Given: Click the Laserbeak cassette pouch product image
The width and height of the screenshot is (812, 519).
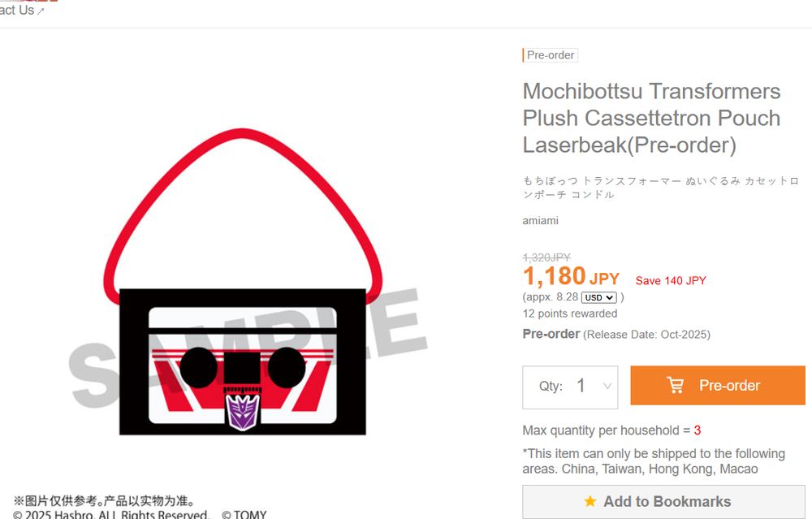Looking at the screenshot, I should pyautogui.click(x=242, y=281).
